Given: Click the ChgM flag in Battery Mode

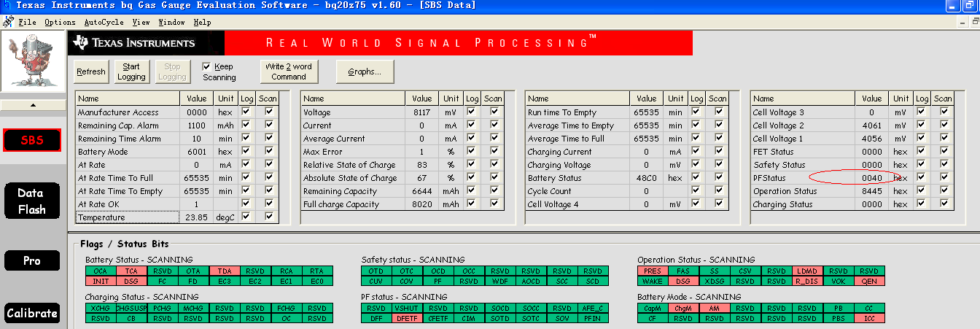Looking at the screenshot, I should point(683,308).
